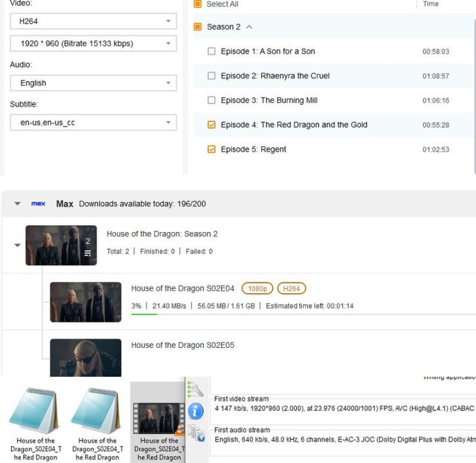The height and width of the screenshot is (463, 476).
Task: Open the 1920 * 960 resolution dropdown
Action: (93, 43)
